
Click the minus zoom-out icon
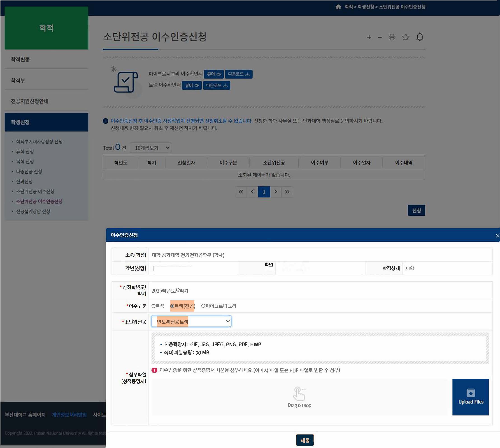(380, 37)
